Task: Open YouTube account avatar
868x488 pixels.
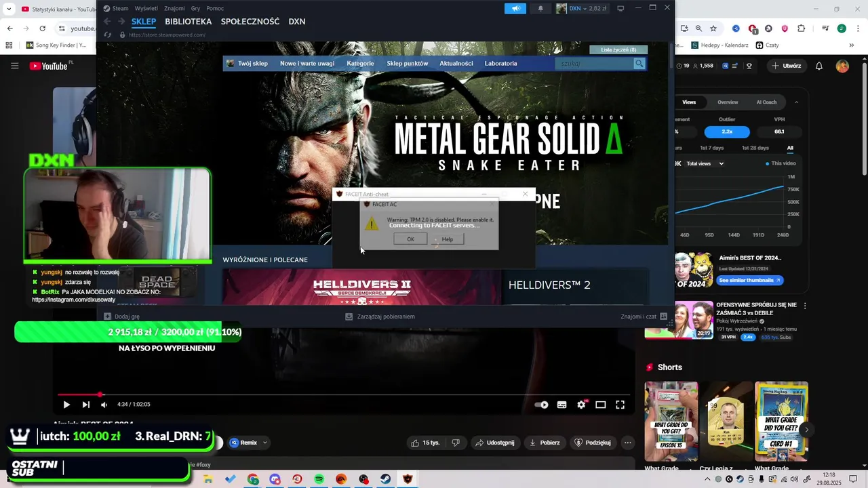Action: (842, 66)
